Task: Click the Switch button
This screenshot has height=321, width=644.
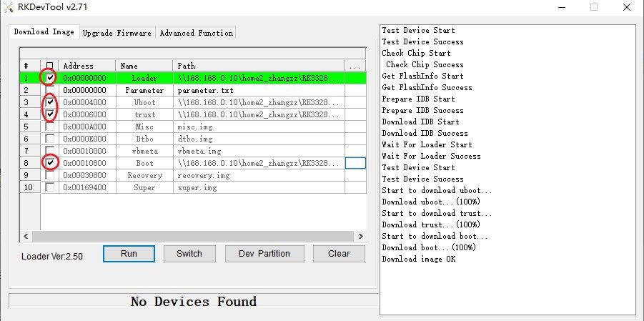Action: pyautogui.click(x=189, y=254)
